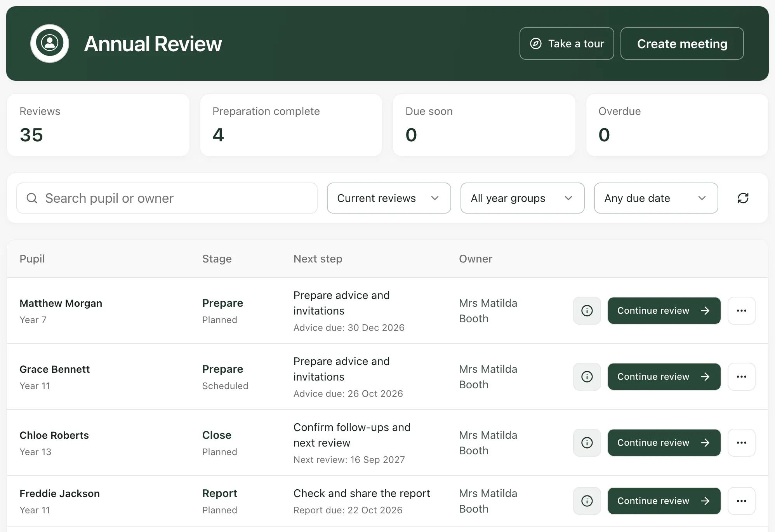
Task: Click the Preparation complete summary card
Action: (291, 125)
